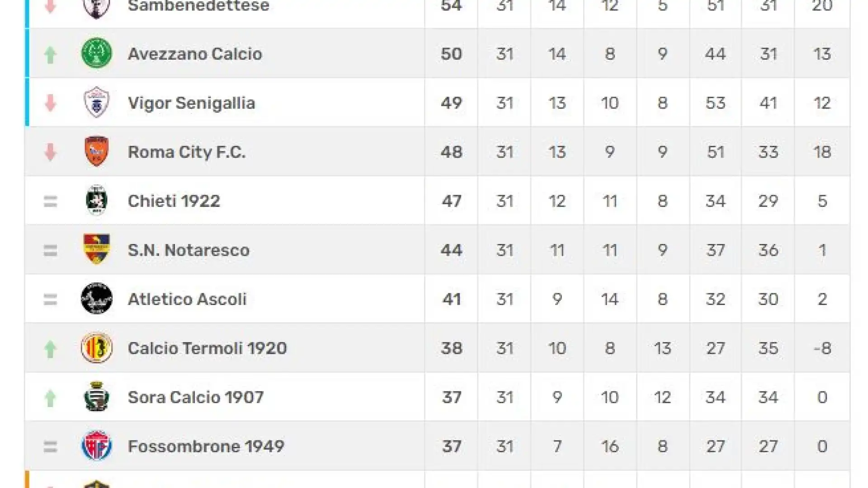Click the Sora Calcio 1907 crest
Image resolution: width=868 pixels, height=488 pixels.
[96, 396]
